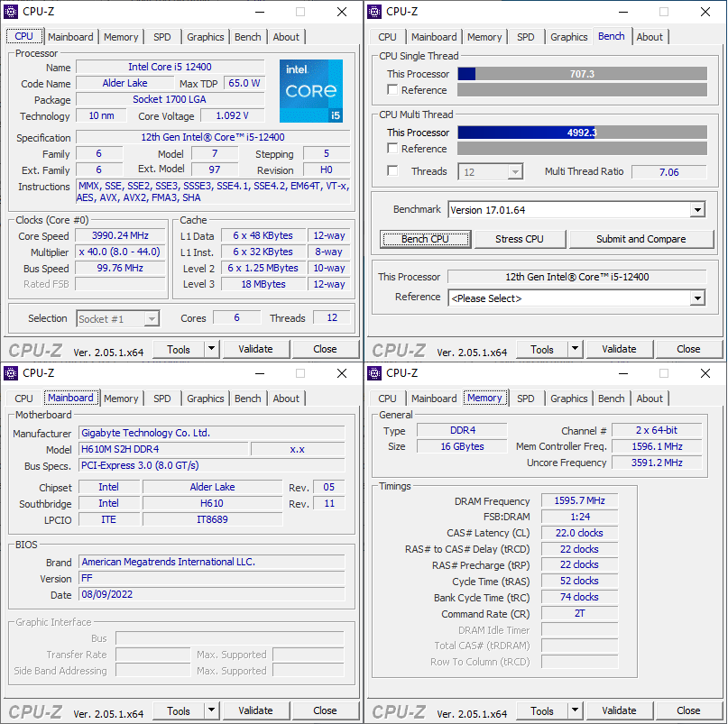
Task: Switch to the SPD tab in the Mainboard window
Action: coord(162,399)
